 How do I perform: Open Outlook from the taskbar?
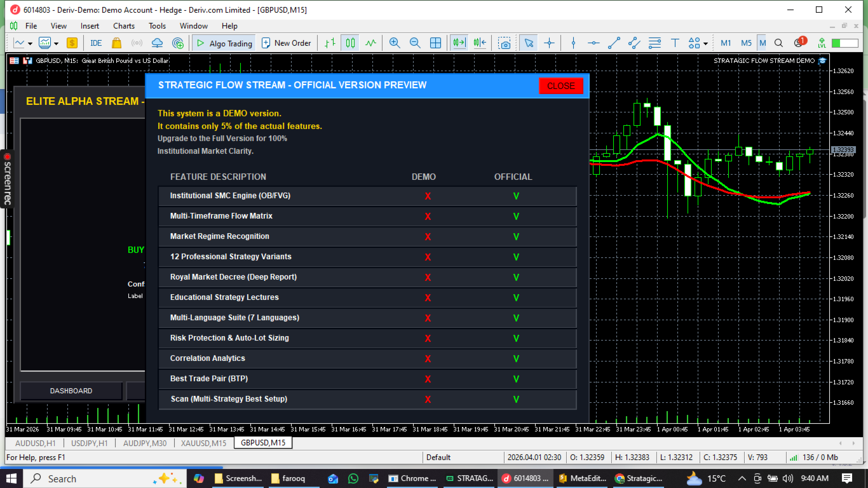333,478
